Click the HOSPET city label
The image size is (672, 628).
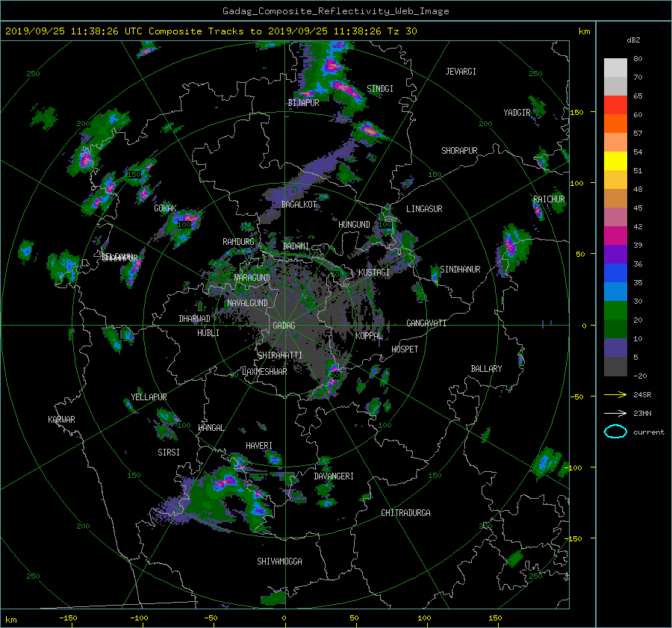point(405,349)
